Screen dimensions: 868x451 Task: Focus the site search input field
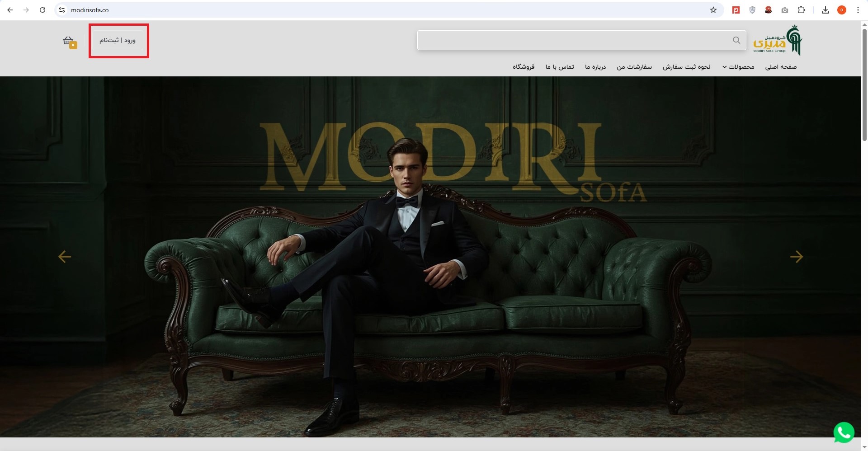click(581, 40)
